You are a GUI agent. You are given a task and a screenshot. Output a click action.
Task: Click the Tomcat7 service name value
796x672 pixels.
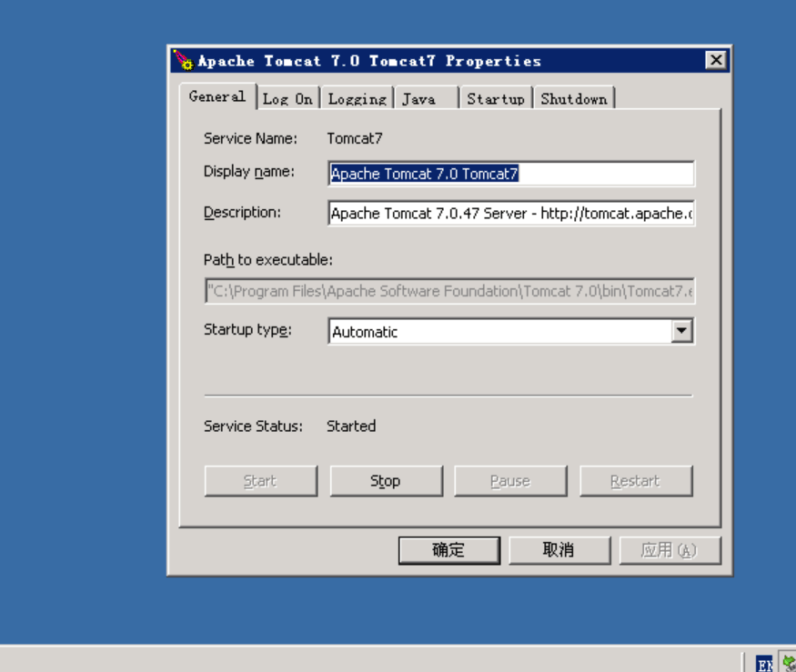[355, 138]
